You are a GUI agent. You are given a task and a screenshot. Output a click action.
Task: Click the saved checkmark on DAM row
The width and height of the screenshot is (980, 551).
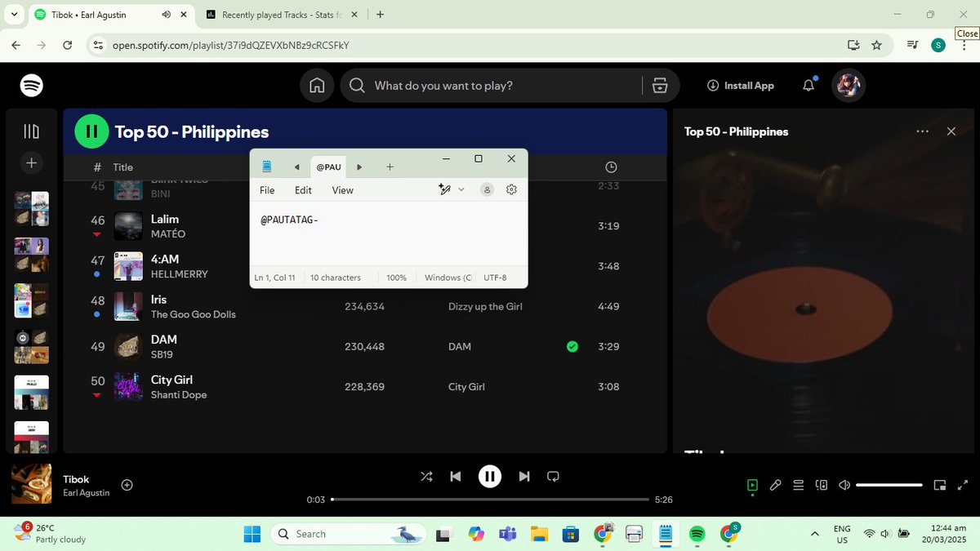[572, 347]
